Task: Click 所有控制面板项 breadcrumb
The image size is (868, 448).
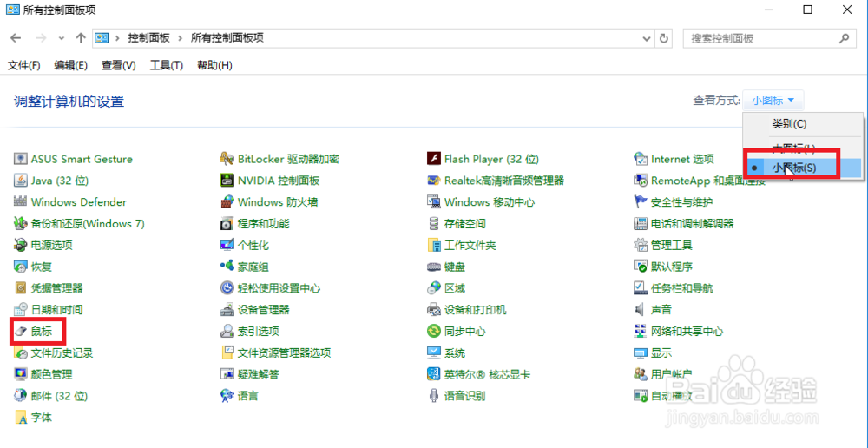Action: coord(227,38)
